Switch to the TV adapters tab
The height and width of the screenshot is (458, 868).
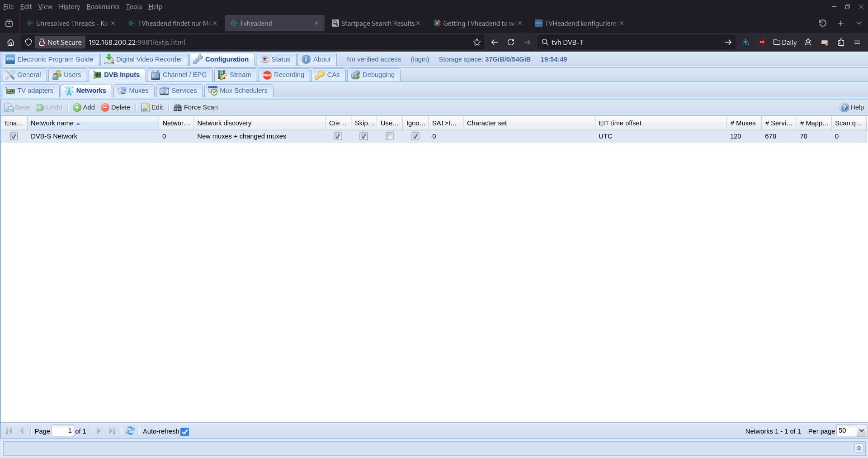click(x=30, y=91)
